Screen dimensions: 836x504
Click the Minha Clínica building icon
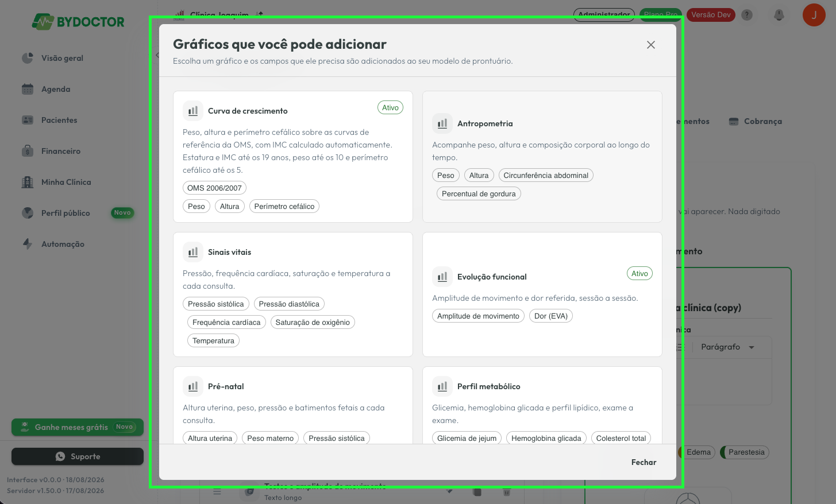[x=28, y=182]
